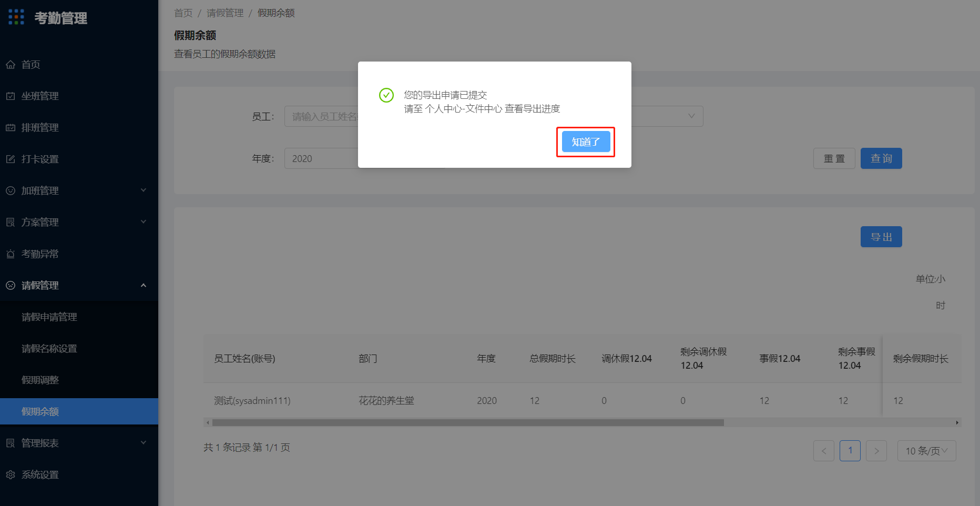Click 知道了 to dismiss the dialog
Viewport: 980px width, 506px height.
tap(586, 142)
